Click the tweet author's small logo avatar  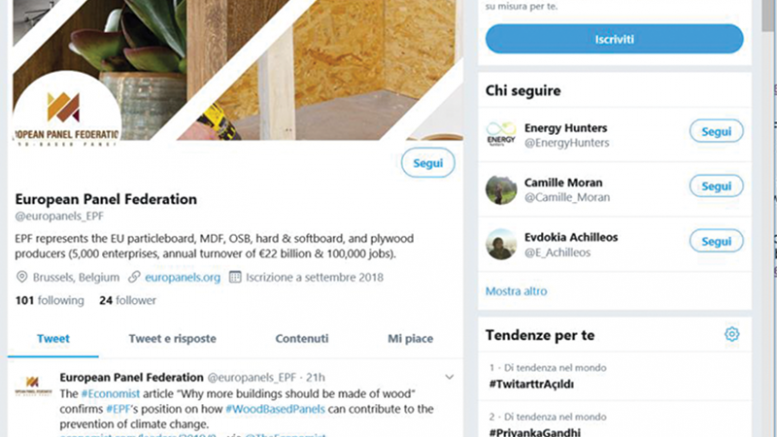[x=33, y=385]
